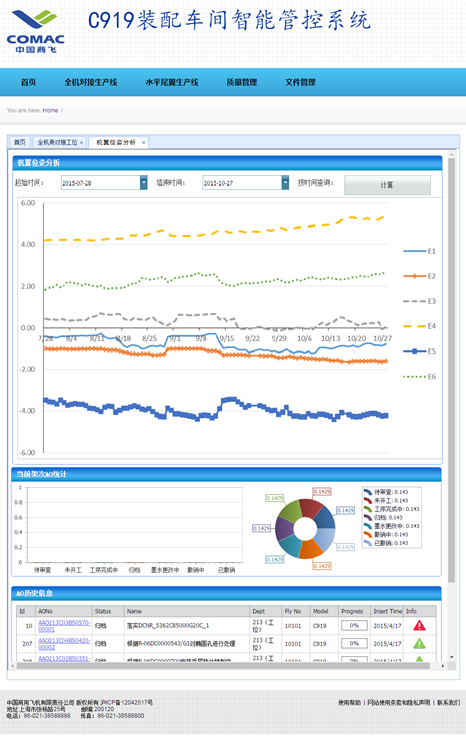Click the 工序完成中 pie legend entry
This screenshot has width=466, height=738.
click(x=392, y=509)
